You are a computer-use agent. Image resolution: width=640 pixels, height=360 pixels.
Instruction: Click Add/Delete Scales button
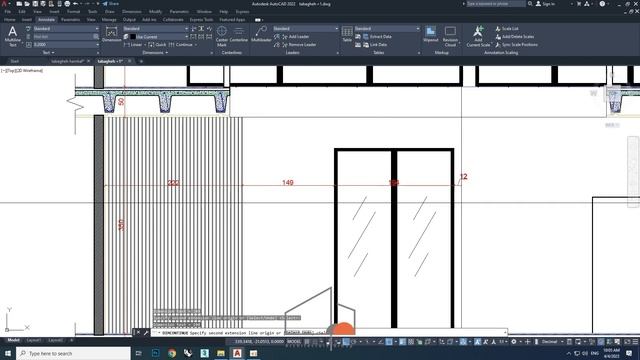[514, 37]
